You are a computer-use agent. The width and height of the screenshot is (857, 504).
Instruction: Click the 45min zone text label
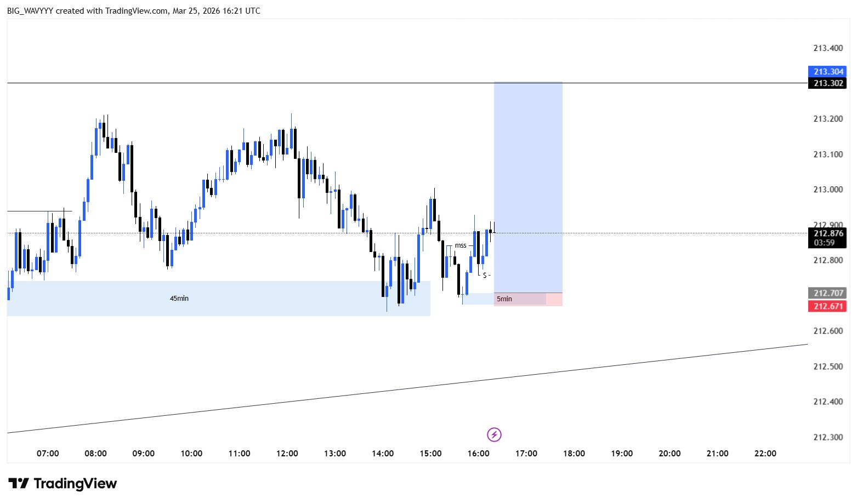click(179, 299)
